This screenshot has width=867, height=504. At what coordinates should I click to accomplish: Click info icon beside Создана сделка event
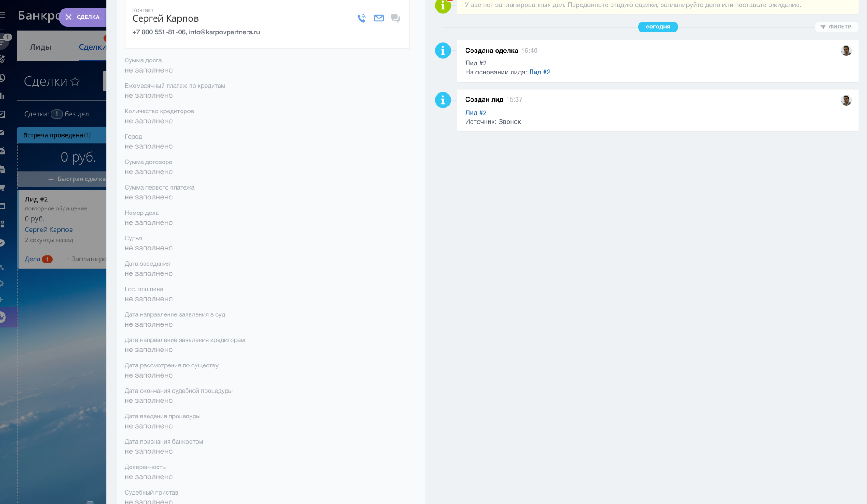pos(443,51)
